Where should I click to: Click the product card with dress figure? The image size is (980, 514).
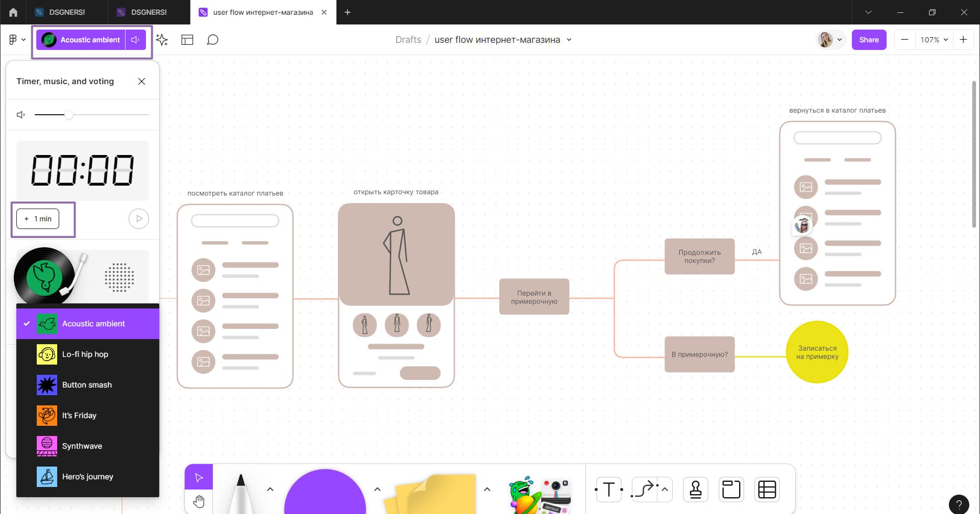pos(396,296)
